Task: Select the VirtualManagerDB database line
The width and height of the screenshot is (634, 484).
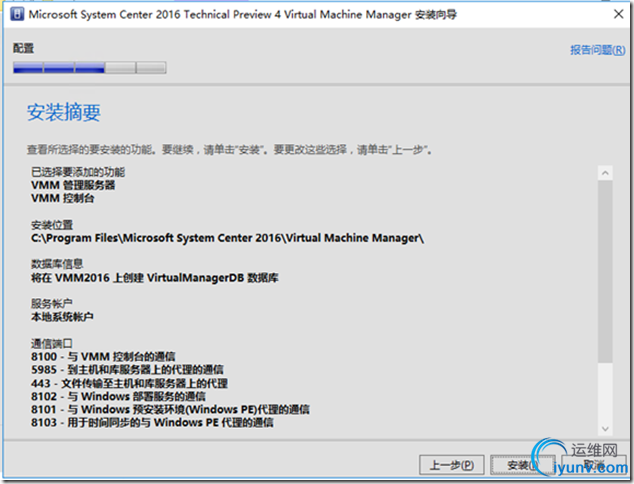Action: click(x=154, y=278)
